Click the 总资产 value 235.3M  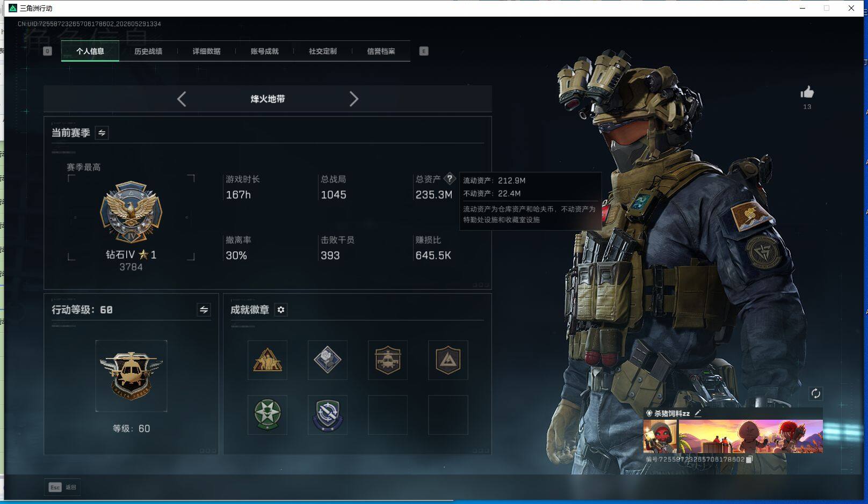point(433,195)
